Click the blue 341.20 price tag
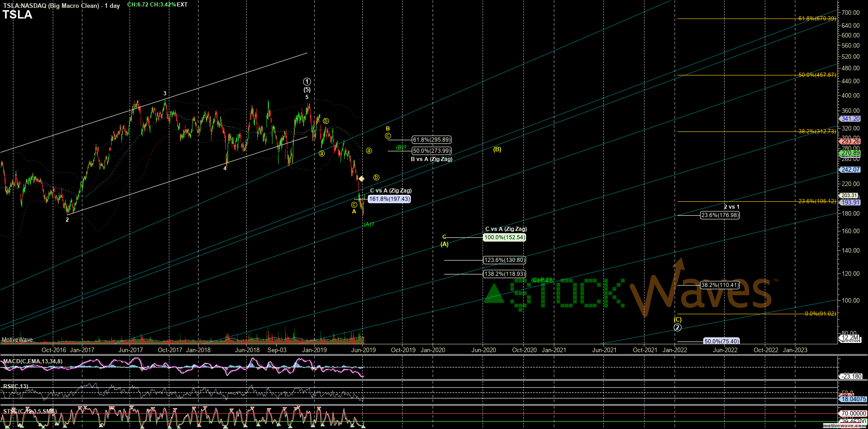The image size is (868, 429). pyautogui.click(x=850, y=119)
